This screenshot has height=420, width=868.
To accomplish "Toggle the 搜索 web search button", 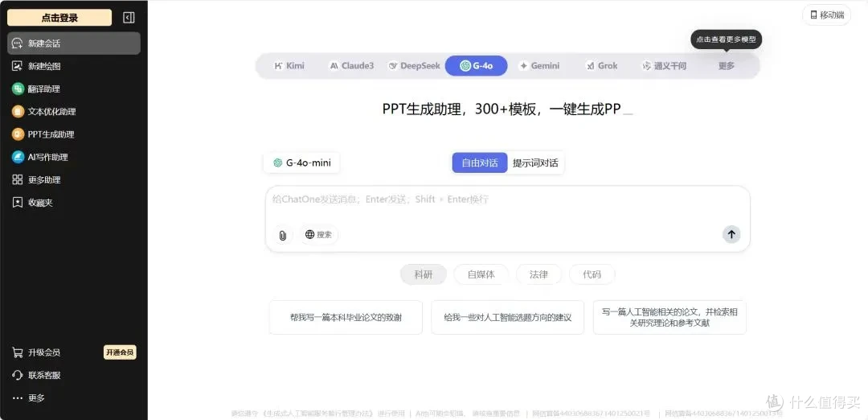I will [319, 234].
